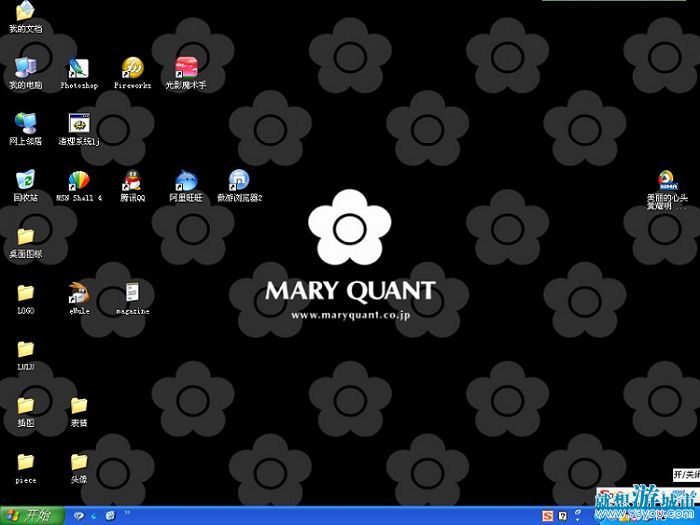This screenshot has width=700, height=525.
Task: Click the question mark tray icon
Action: 562,516
